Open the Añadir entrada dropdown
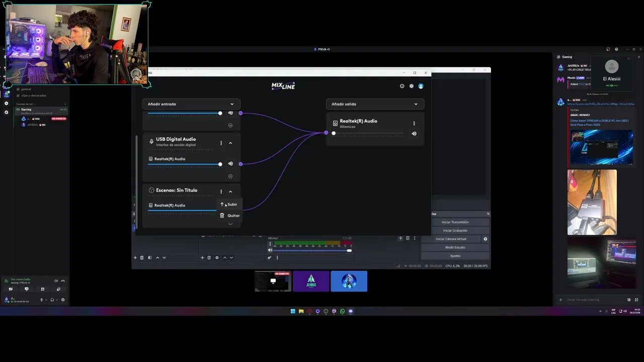Viewport: 644px width, 362px height. [x=191, y=104]
